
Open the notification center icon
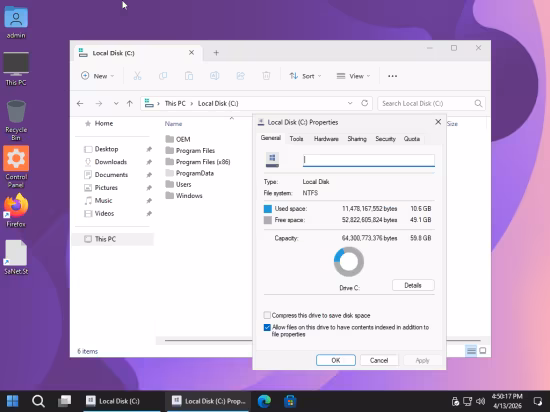[x=537, y=401]
